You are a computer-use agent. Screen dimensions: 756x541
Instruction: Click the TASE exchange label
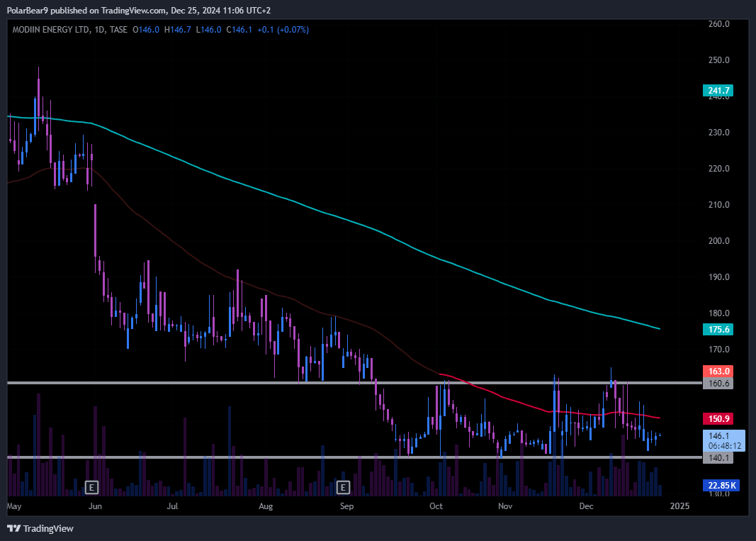(119, 30)
